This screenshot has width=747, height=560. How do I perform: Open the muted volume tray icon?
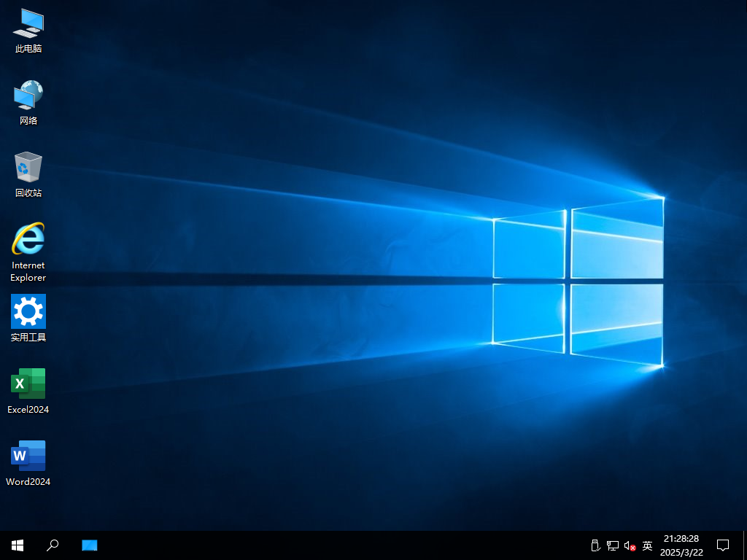pyautogui.click(x=630, y=545)
